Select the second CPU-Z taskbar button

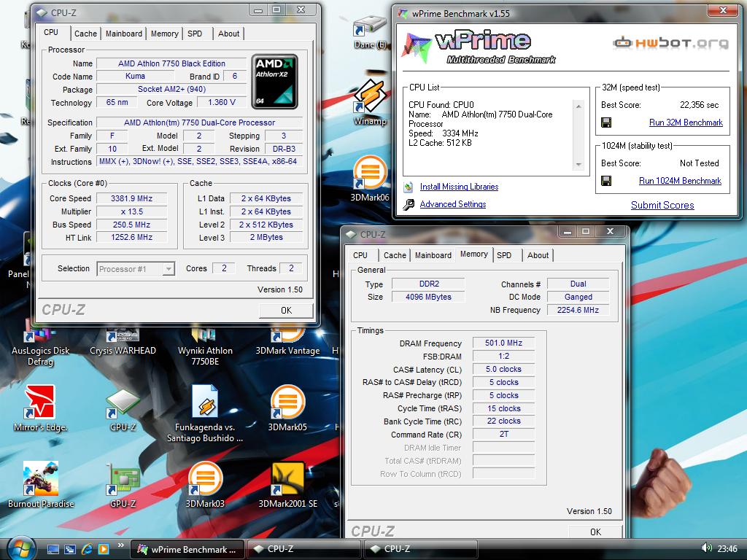(421, 549)
